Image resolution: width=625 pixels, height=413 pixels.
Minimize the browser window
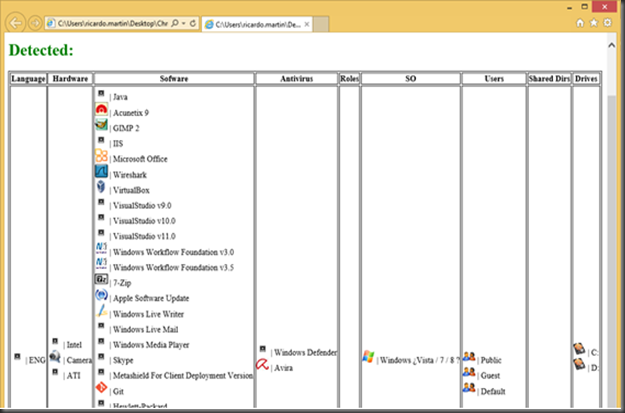point(570,7)
